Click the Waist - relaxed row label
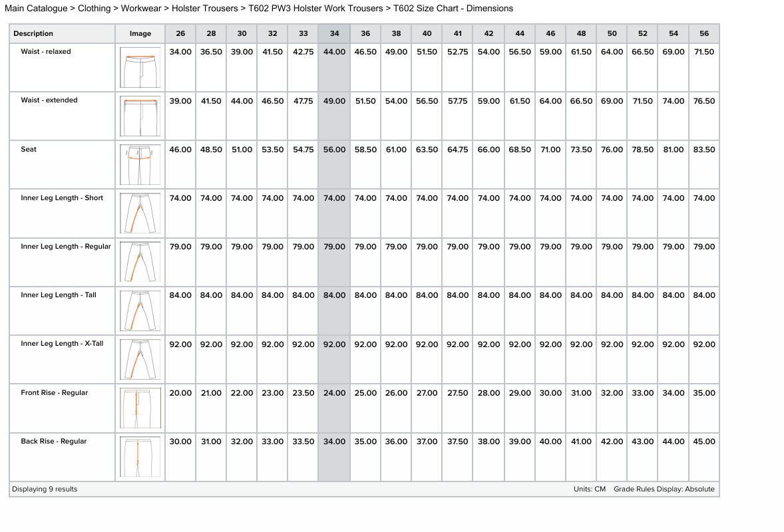 pos(45,51)
